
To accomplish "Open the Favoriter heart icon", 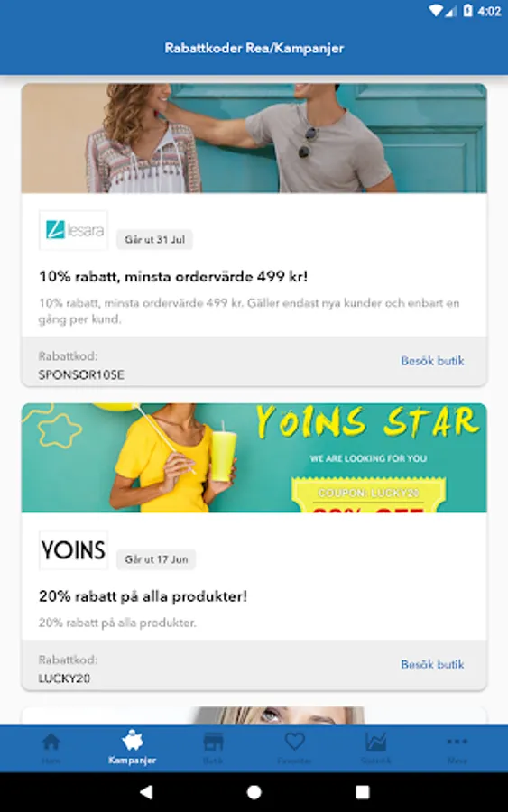I will (294, 742).
